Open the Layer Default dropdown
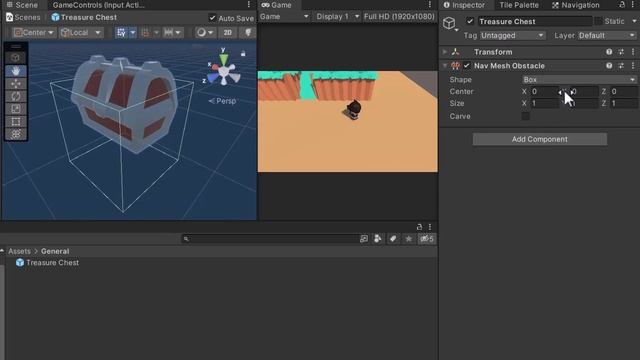 pos(607,36)
